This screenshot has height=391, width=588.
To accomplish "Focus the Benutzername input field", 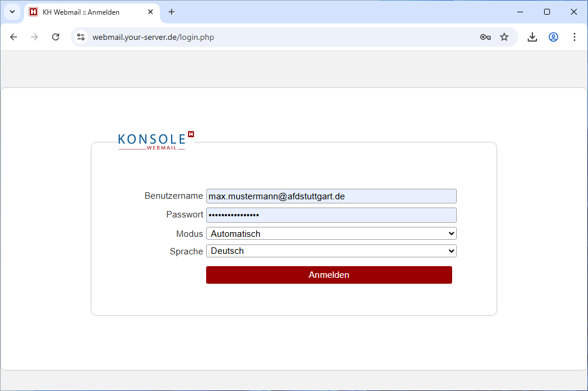I will pyautogui.click(x=331, y=196).
